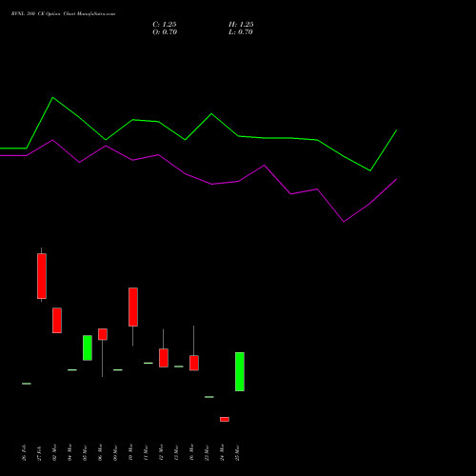Select the '06 Mar' date axis label
Screen dimensions: 476x476
point(100,453)
